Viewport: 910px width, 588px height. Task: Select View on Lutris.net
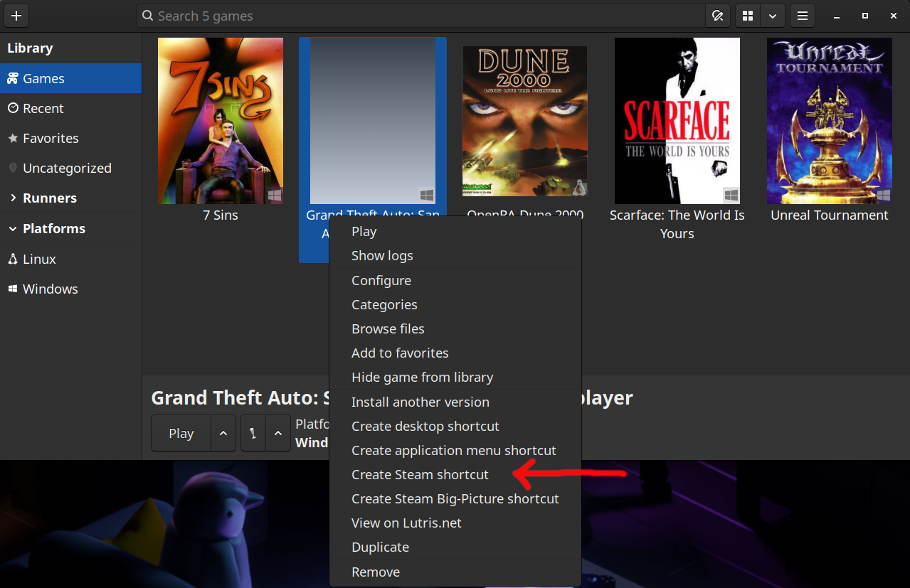pos(455,523)
